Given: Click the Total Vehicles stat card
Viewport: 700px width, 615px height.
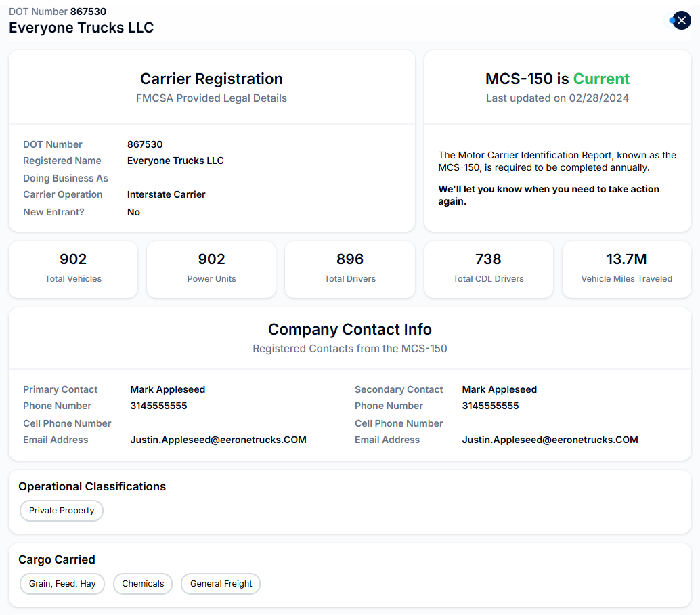Looking at the screenshot, I should pyautogui.click(x=73, y=269).
